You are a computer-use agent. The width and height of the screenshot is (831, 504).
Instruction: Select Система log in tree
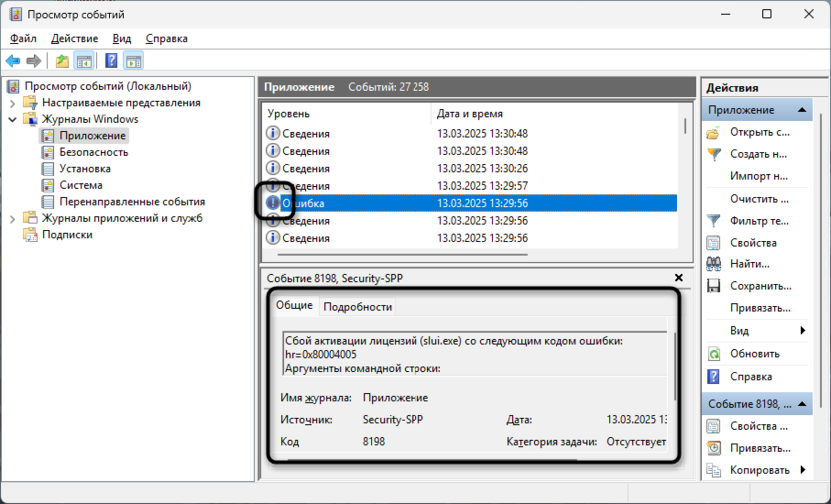81,185
